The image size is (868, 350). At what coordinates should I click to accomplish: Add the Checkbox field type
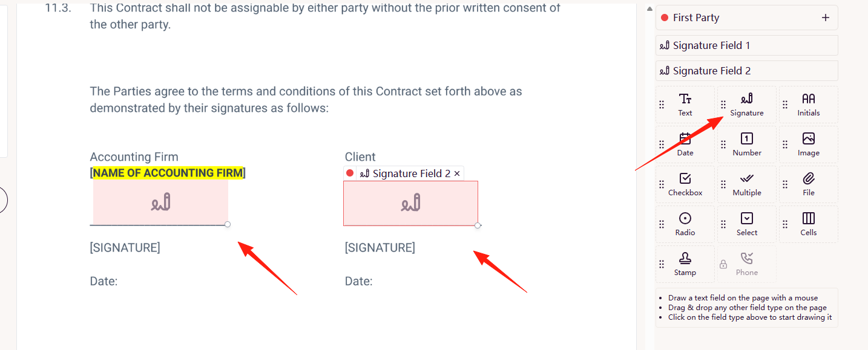point(685,184)
